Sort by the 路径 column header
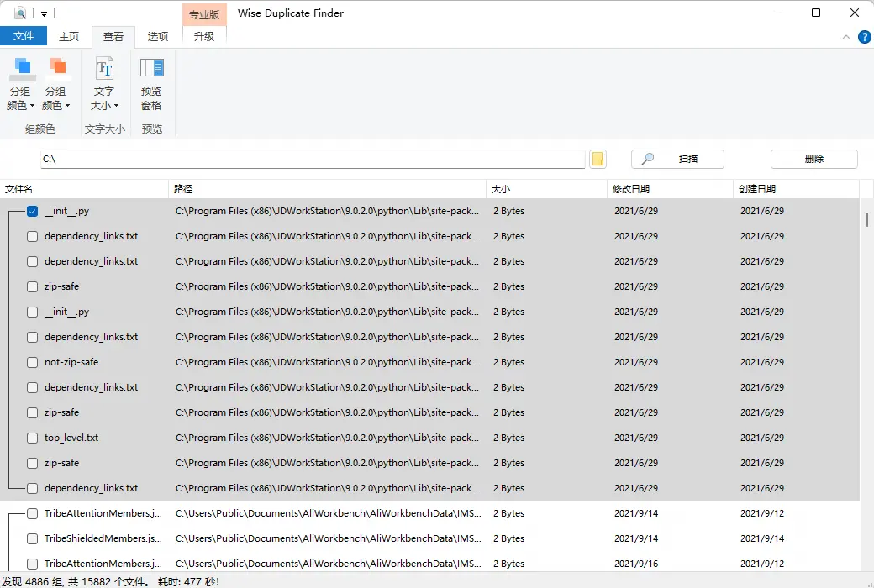The width and height of the screenshot is (874, 588). (x=327, y=189)
